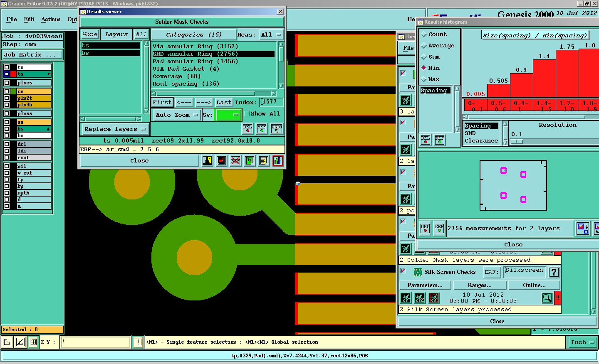This screenshot has height=364, width=599.
Task: Select 'SMD annular Ring (2756)' category
Action: (213, 54)
